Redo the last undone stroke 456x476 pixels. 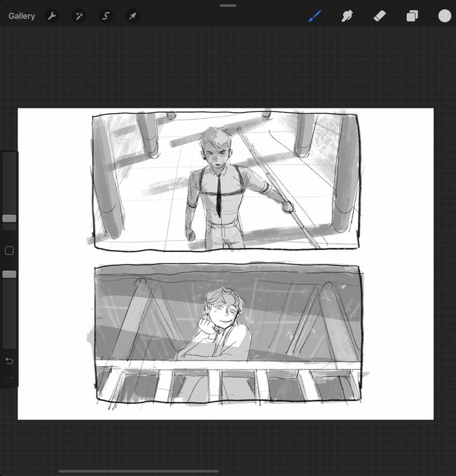click(9, 379)
